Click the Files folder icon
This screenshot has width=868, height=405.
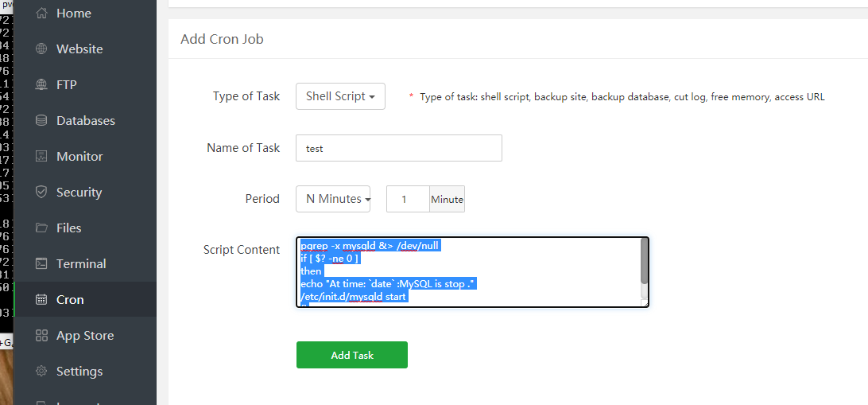coord(41,228)
